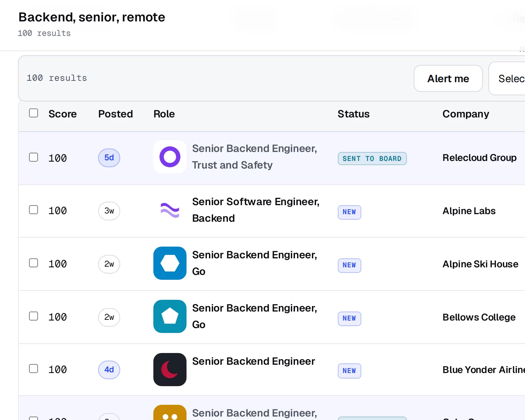Open Bellows College Senior Backend Engineer, Go
This screenshot has height=420, width=525.
click(255, 316)
